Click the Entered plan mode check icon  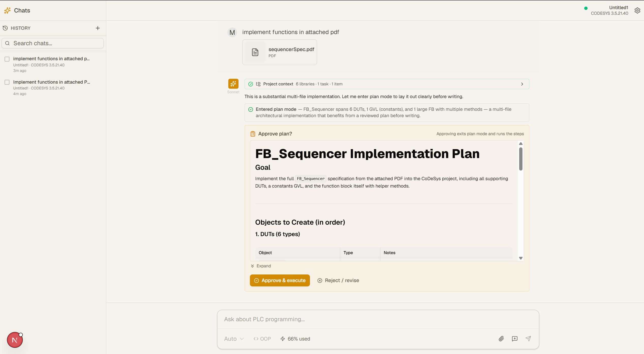pyautogui.click(x=251, y=110)
